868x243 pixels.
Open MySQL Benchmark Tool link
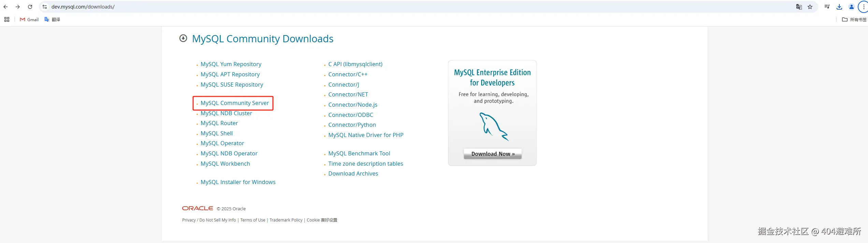tap(359, 153)
